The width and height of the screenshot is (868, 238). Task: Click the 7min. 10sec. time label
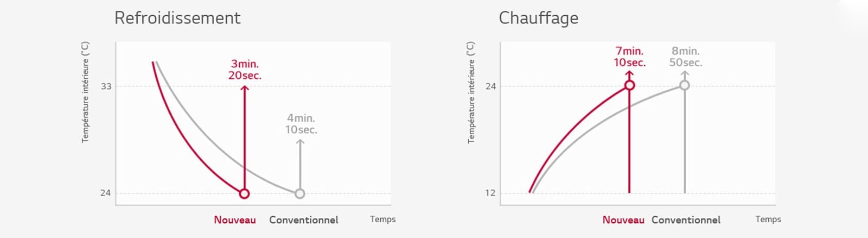pyautogui.click(x=629, y=57)
